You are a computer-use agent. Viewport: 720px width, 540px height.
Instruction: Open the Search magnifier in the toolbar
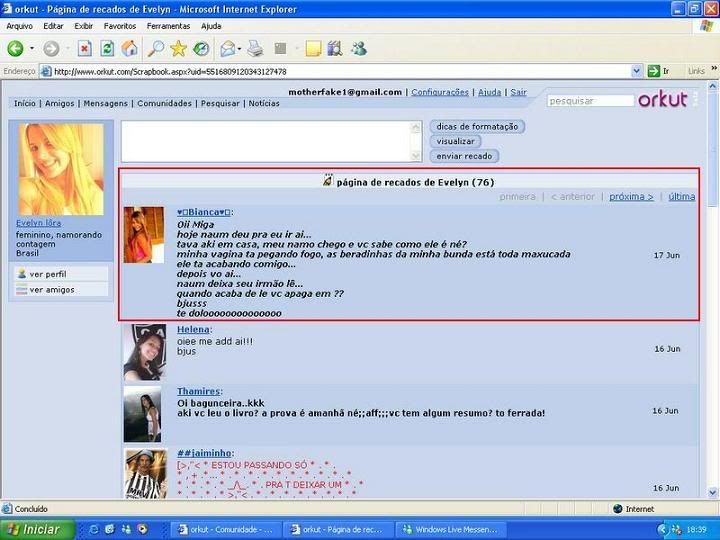[x=156, y=48]
